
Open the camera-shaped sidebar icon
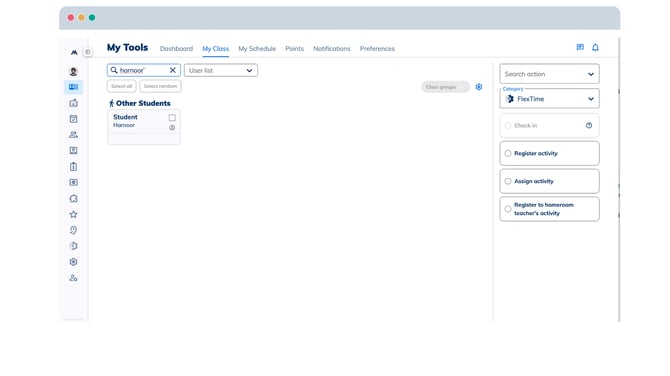pyautogui.click(x=73, y=182)
